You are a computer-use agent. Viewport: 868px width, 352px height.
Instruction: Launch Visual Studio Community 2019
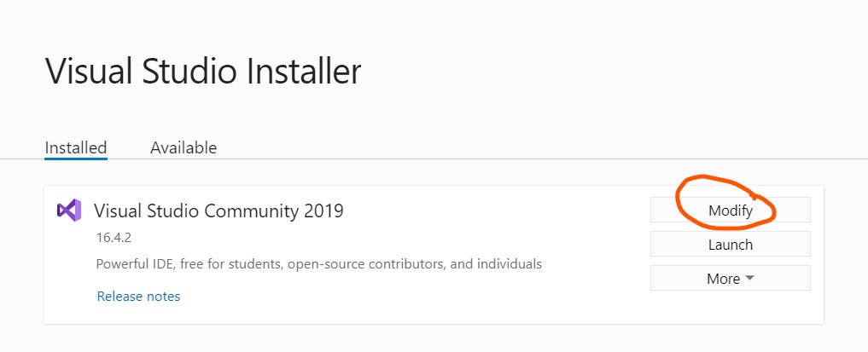(x=730, y=245)
